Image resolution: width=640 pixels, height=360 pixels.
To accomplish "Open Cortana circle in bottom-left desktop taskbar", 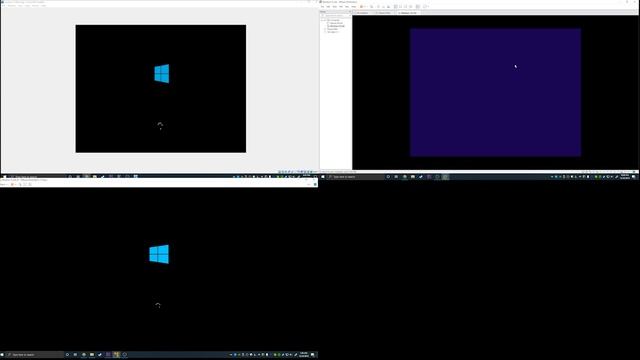I will pos(67,355).
